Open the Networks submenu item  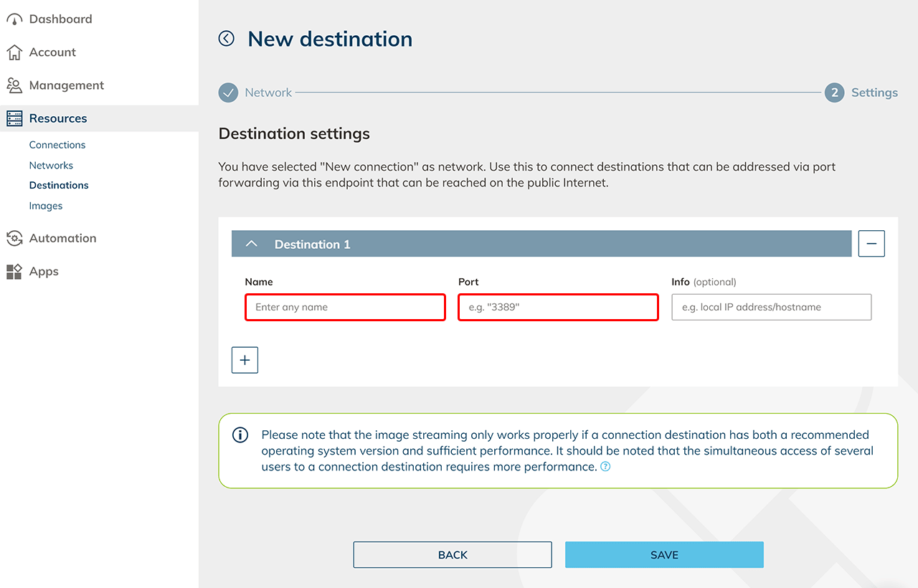point(51,165)
